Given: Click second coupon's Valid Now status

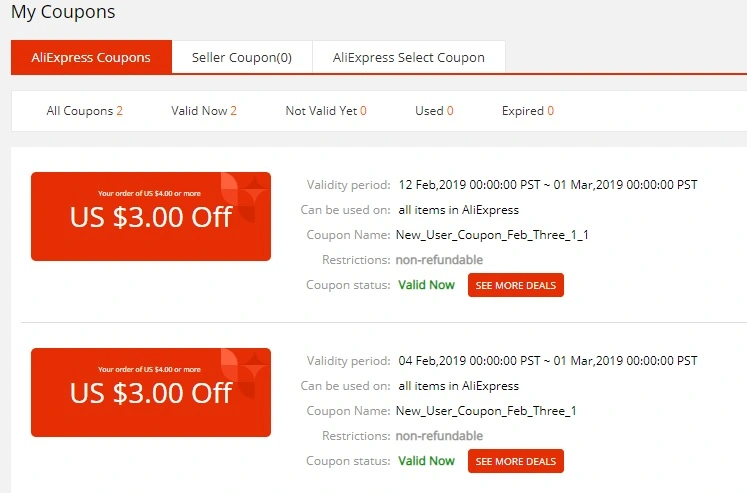Looking at the screenshot, I should point(426,461).
